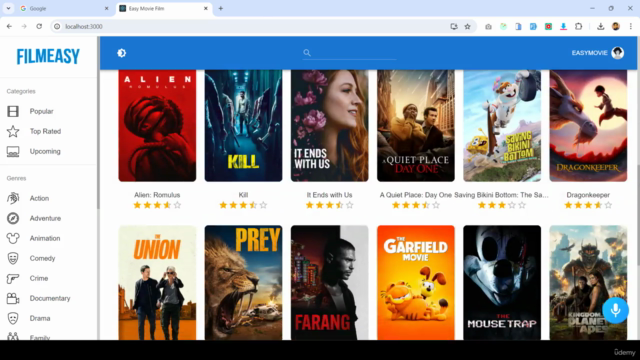This screenshot has width=640, height=360.
Task: Close the Google browser tab
Action: [107, 9]
